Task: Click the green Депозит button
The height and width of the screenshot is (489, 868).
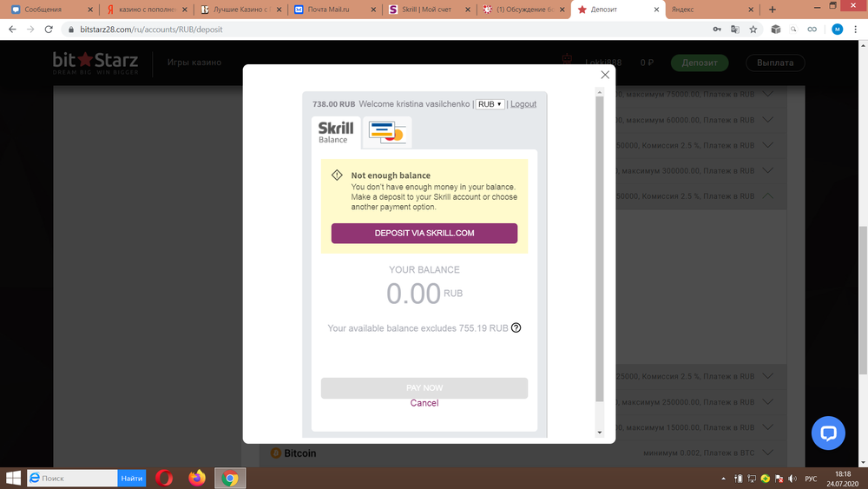Action: click(700, 63)
